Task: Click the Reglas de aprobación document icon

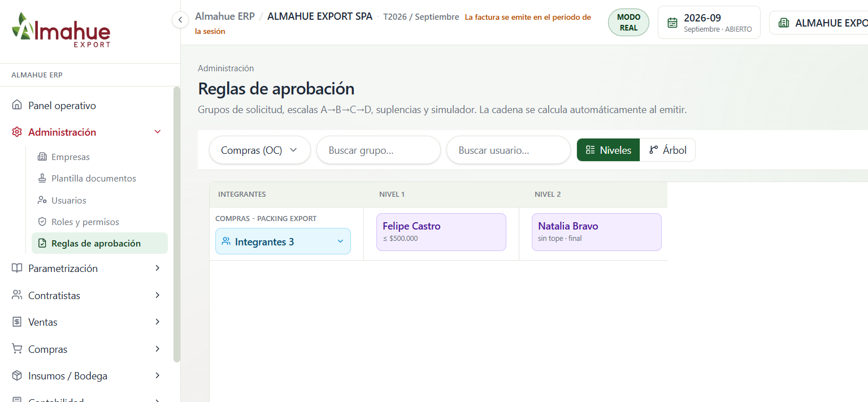Action: pos(42,243)
